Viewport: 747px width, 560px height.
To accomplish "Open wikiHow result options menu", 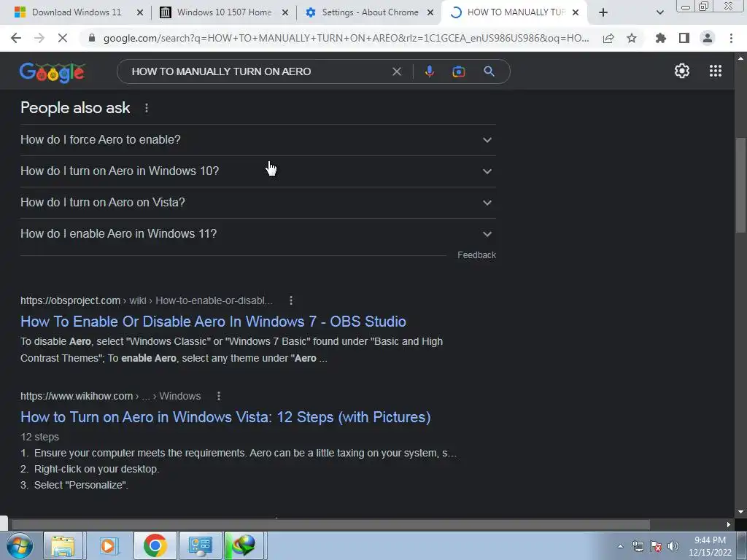I will coord(218,396).
